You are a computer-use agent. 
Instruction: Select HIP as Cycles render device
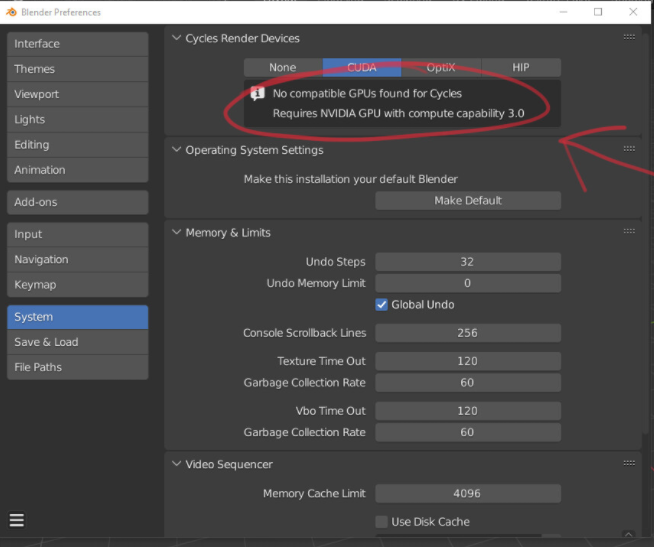tap(521, 68)
